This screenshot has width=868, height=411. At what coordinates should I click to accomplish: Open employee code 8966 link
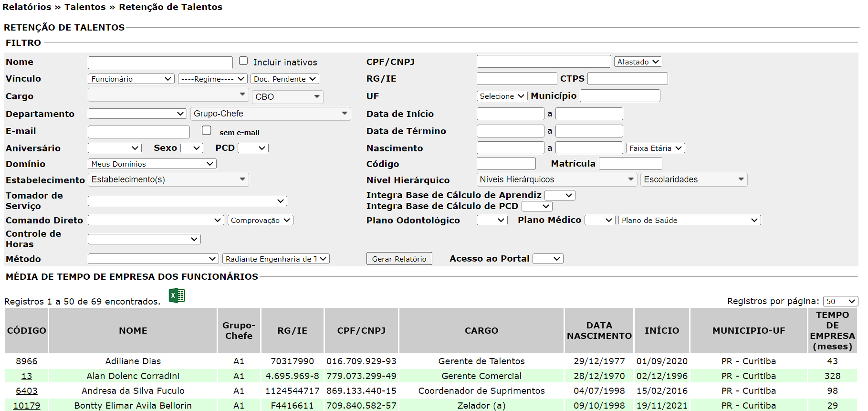click(26, 361)
